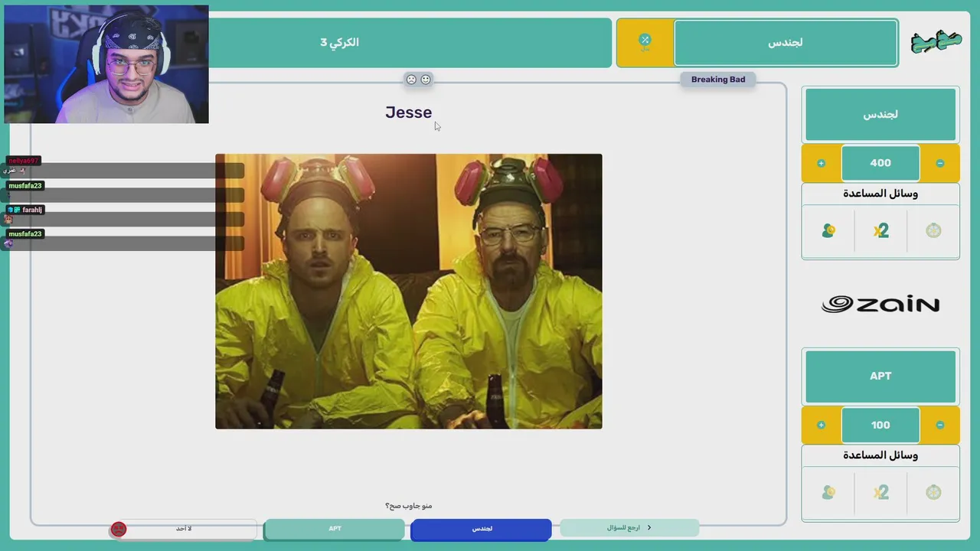Click the وسائل المساعدة label under APT
This screenshot has height=551, width=980.
pos(880,455)
